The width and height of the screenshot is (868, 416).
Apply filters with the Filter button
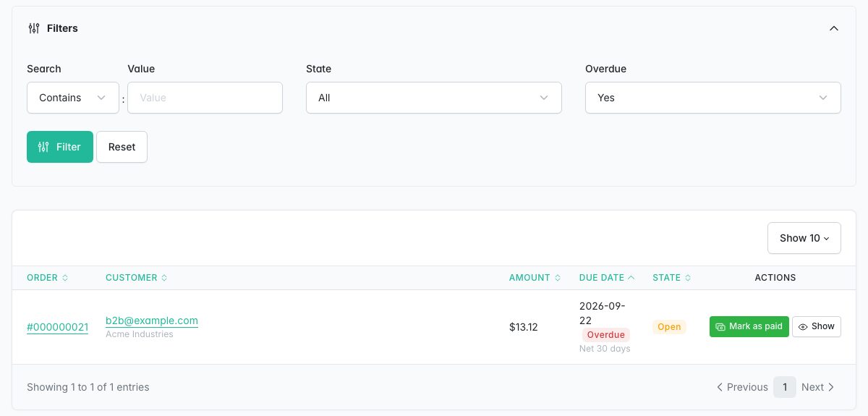point(60,147)
